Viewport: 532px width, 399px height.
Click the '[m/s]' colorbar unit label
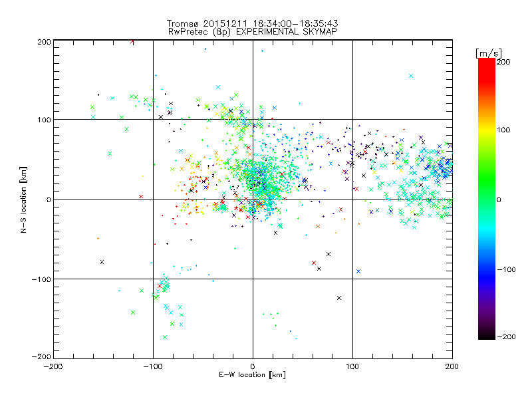pos(489,53)
